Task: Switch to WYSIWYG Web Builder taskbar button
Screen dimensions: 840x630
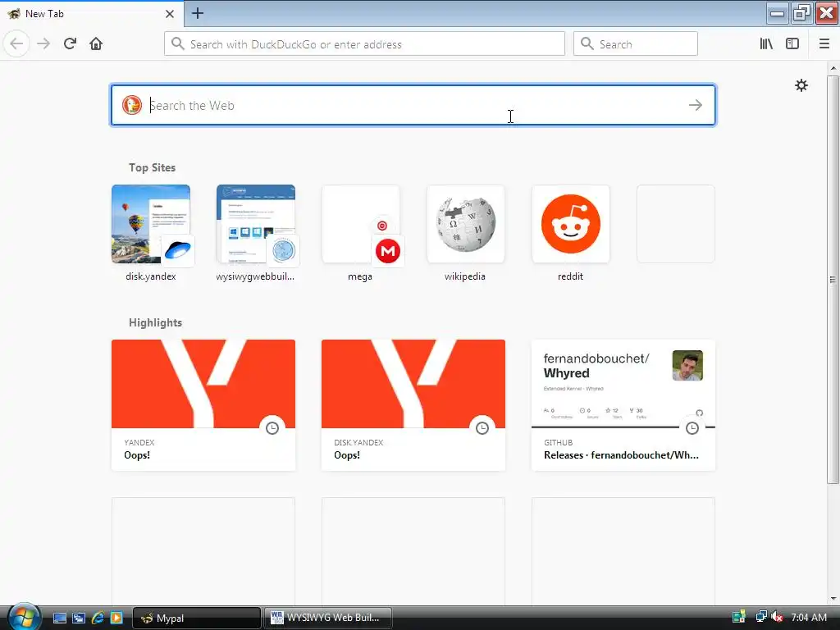Action: pyautogui.click(x=328, y=618)
